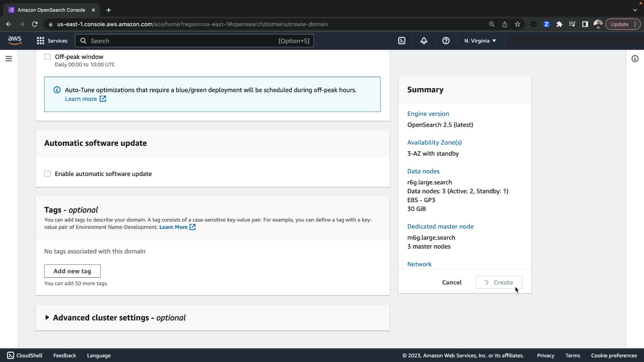
Task: Open the AWS side navigation hamburger menu
Action: point(9,59)
